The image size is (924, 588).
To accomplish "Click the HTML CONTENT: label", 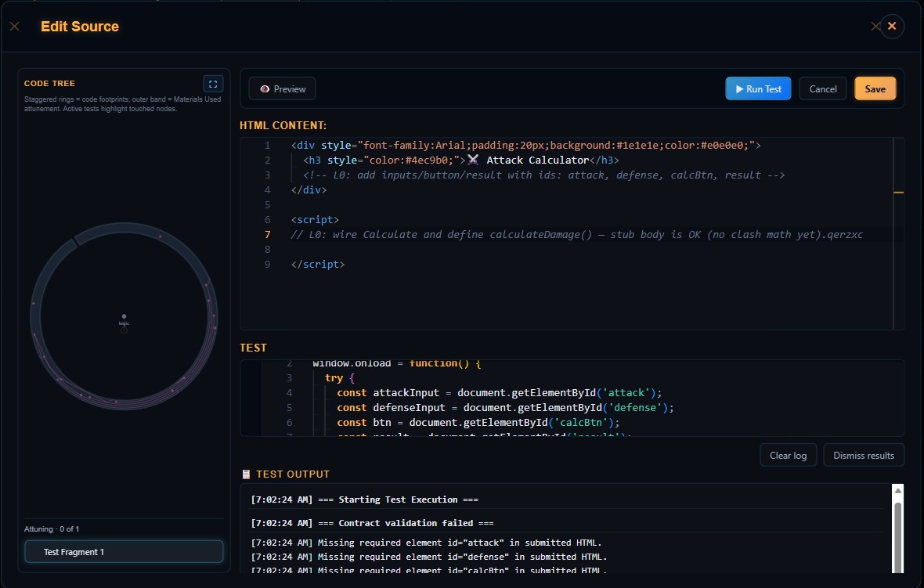I will [283, 125].
